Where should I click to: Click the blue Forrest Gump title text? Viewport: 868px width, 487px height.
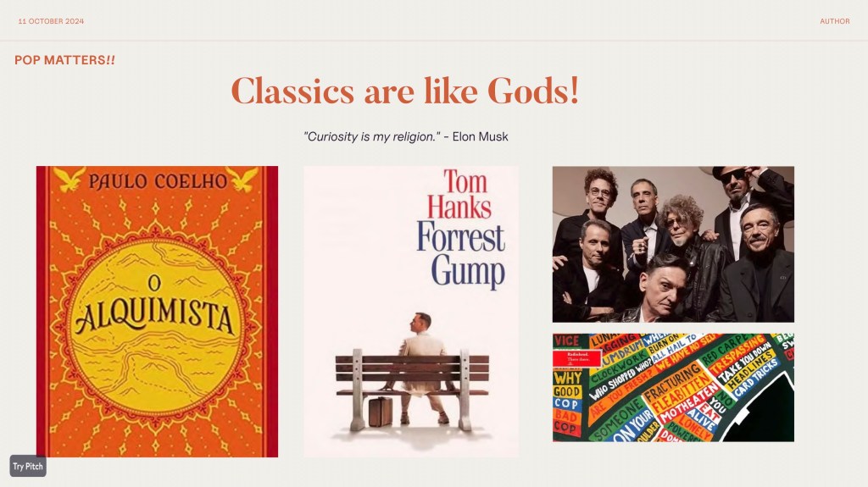(462, 254)
